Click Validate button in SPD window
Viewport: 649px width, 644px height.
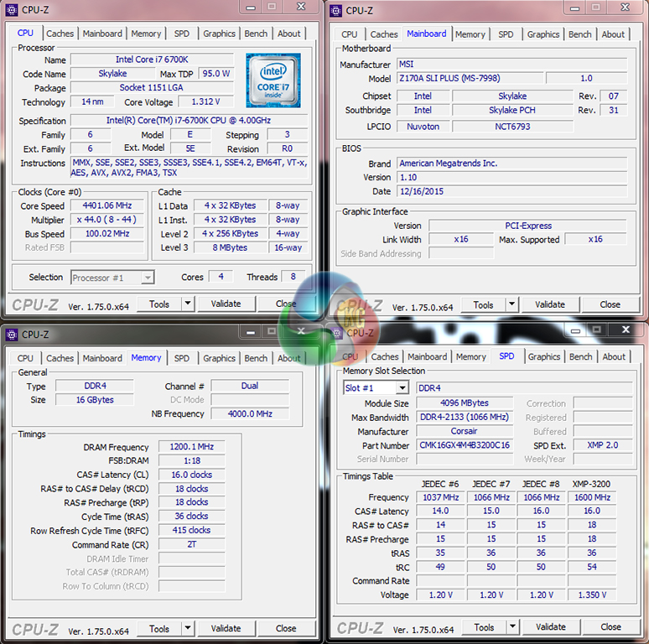pyautogui.click(x=551, y=626)
